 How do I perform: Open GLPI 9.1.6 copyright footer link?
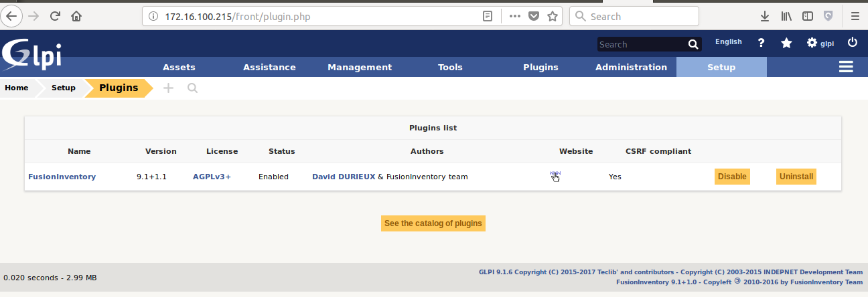[x=670, y=272]
